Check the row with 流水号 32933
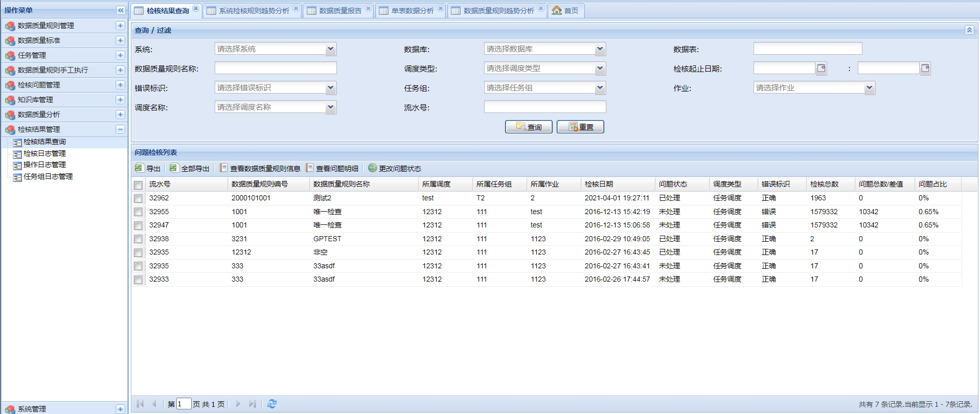Image resolution: width=980 pixels, height=414 pixels. [x=138, y=280]
